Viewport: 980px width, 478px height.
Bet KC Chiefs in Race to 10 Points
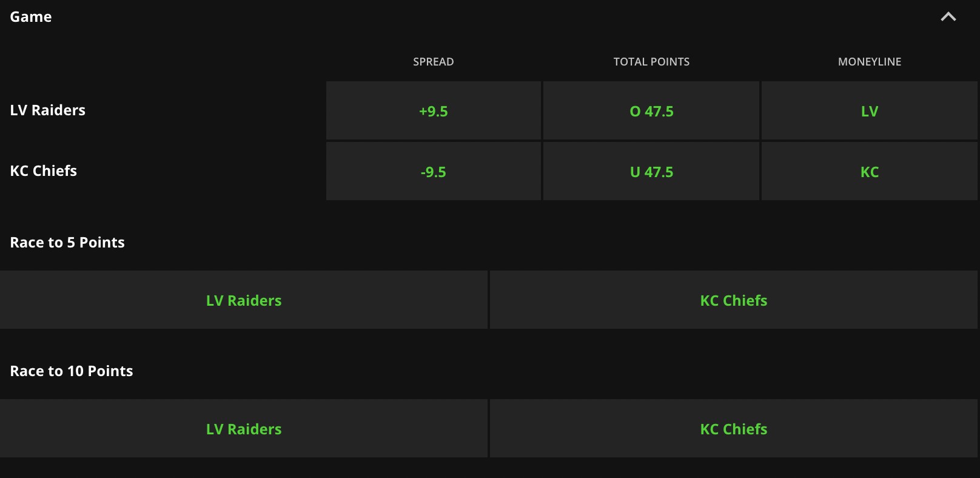tap(733, 429)
